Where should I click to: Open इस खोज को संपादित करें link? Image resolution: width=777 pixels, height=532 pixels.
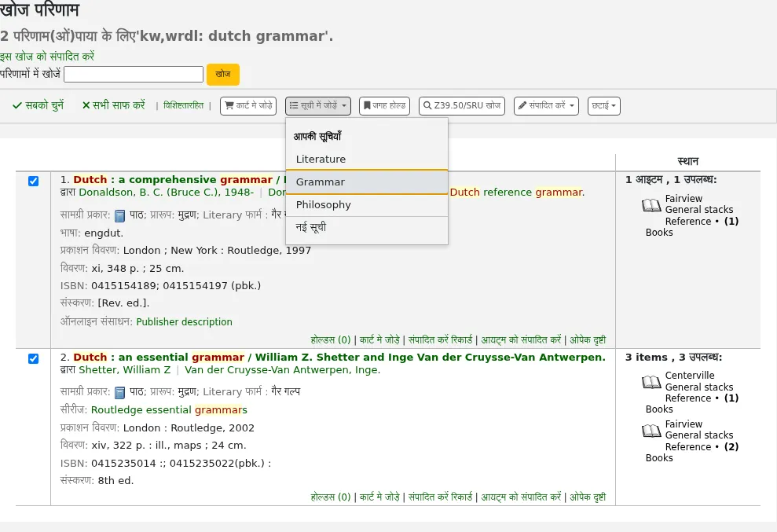[x=47, y=57]
